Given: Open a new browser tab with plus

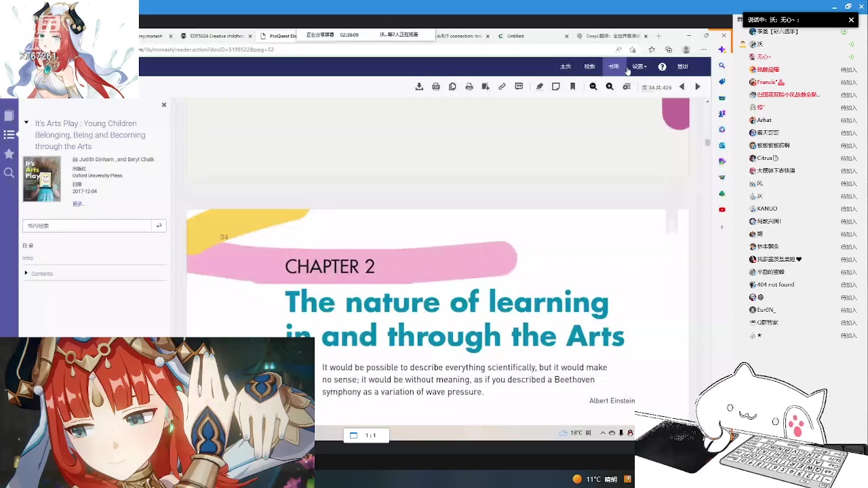Looking at the screenshot, I should point(658,36).
